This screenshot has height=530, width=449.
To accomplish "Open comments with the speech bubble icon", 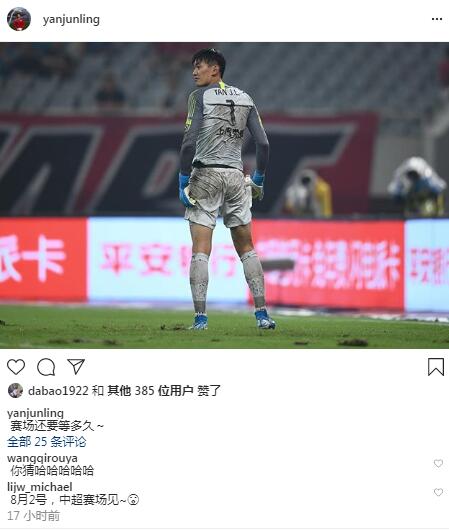I will click(x=46, y=367).
